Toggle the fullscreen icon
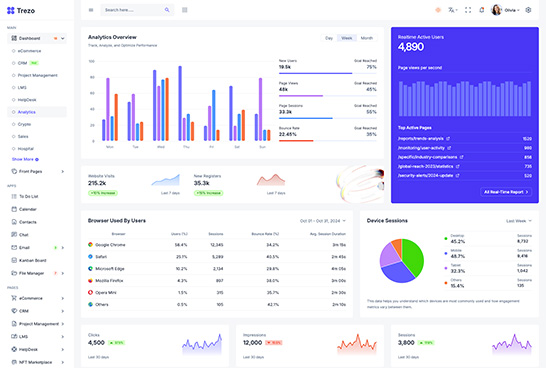Screen dimensions: 546x368 [x=468, y=10]
